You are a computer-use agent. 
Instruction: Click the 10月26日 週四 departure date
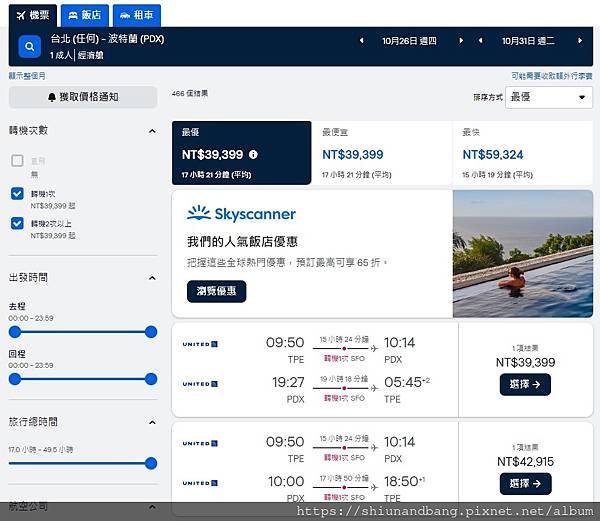pos(409,41)
